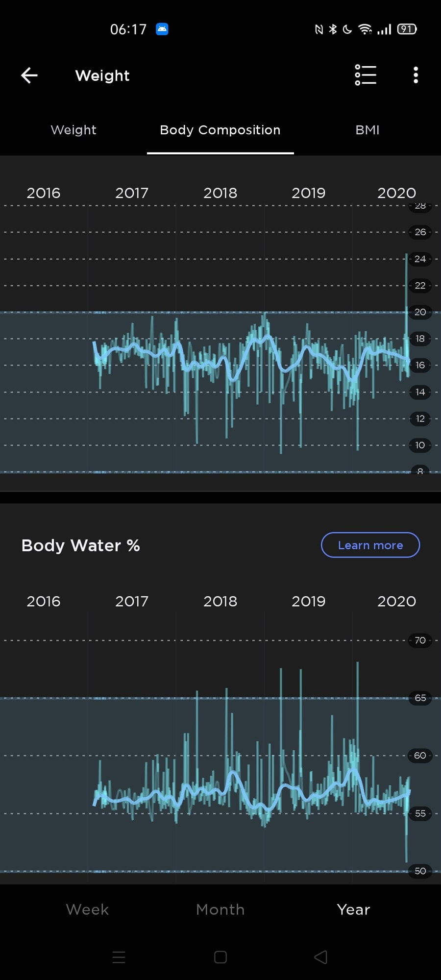The image size is (441, 980).
Task: Tap the 20 axis label on upper chart
Action: (420, 312)
